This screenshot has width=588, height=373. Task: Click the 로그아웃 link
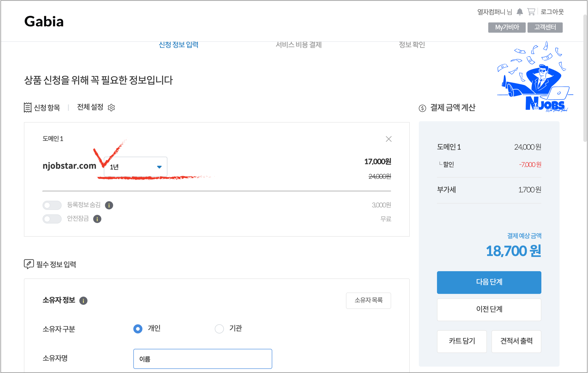pos(552,12)
